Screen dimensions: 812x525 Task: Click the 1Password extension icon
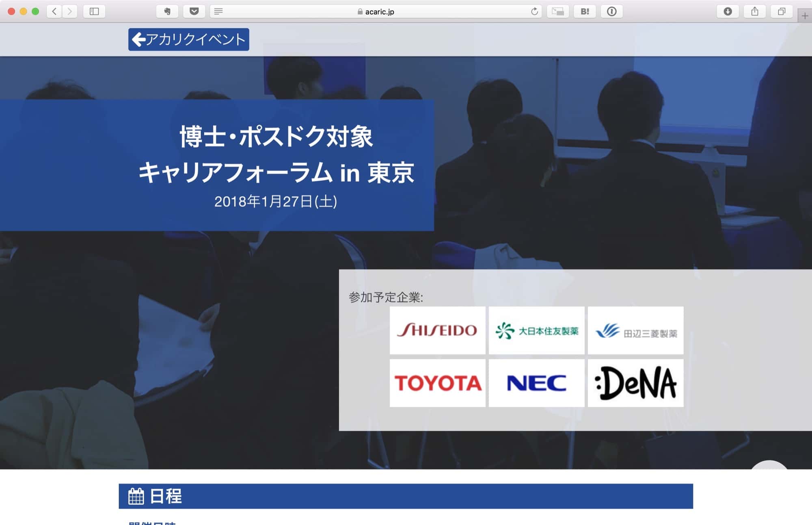[x=611, y=11]
